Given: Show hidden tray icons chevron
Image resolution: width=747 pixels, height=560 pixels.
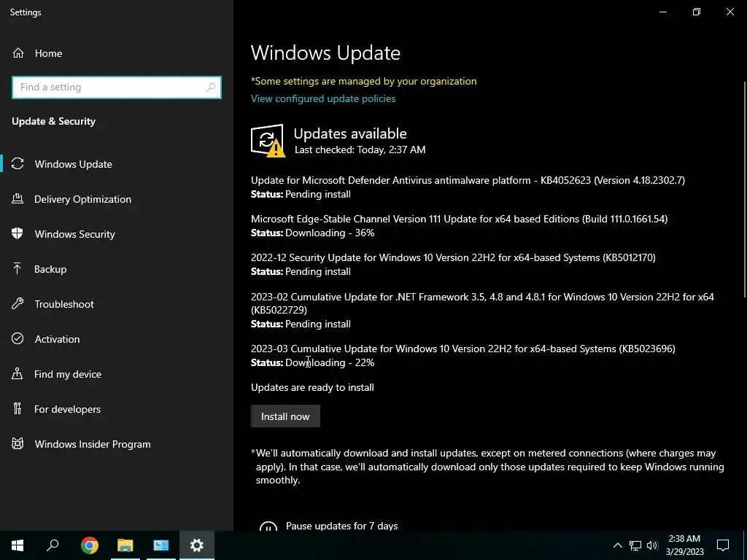Looking at the screenshot, I should tap(617, 545).
